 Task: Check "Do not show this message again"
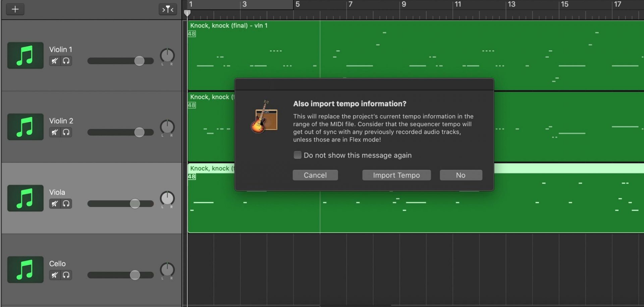tap(298, 155)
